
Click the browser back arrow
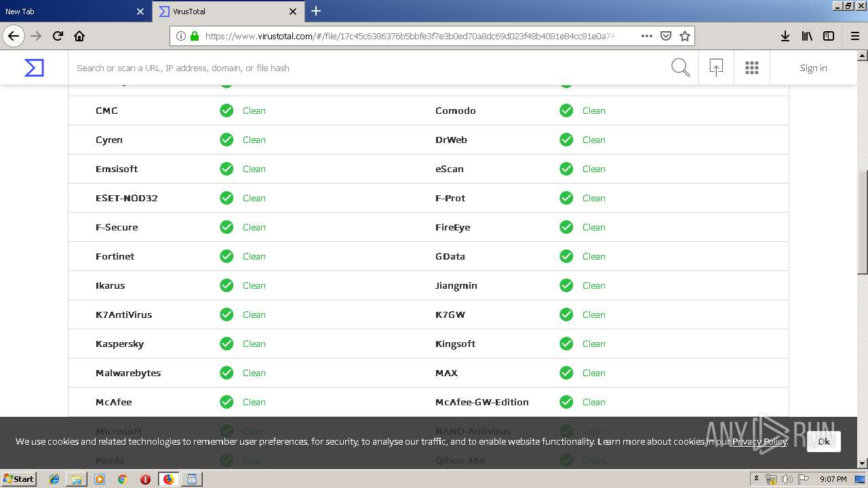pos(14,36)
